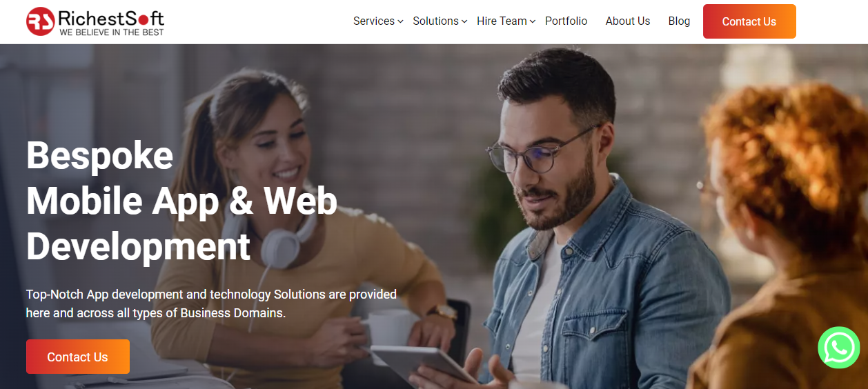Open the Services menu label
Image resolution: width=868 pixels, height=389 pixels.
[373, 21]
